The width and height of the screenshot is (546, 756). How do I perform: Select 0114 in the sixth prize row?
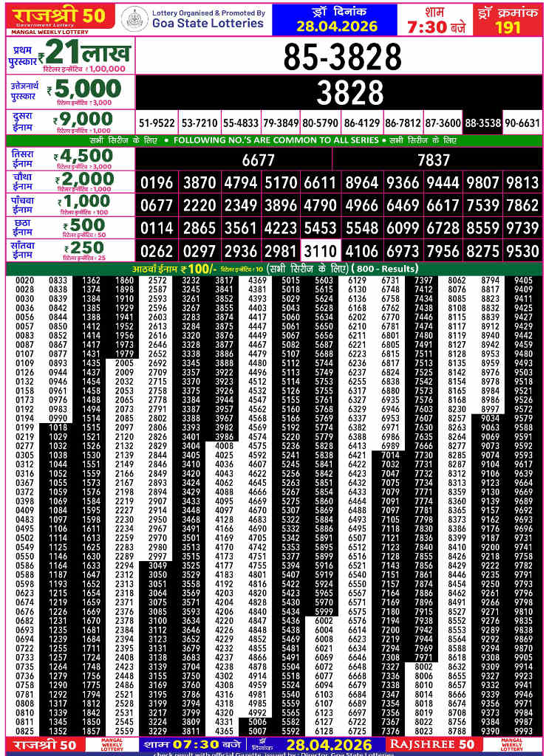tap(157, 228)
